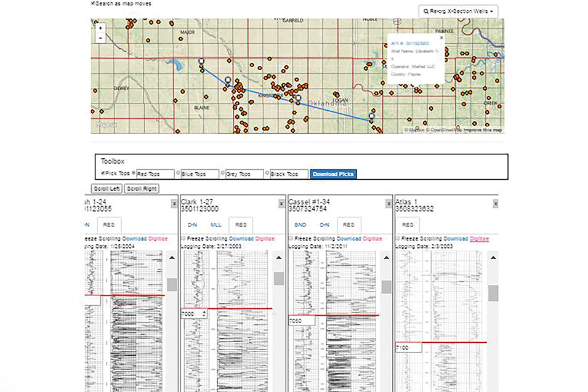Click the Grey Tops name input field
Viewport: 588px width, 392px height.
(246, 174)
